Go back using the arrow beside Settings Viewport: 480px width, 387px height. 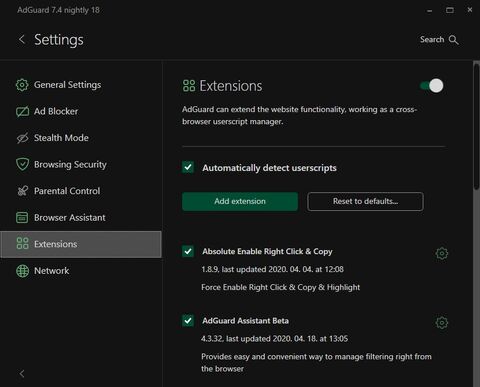pos(22,39)
